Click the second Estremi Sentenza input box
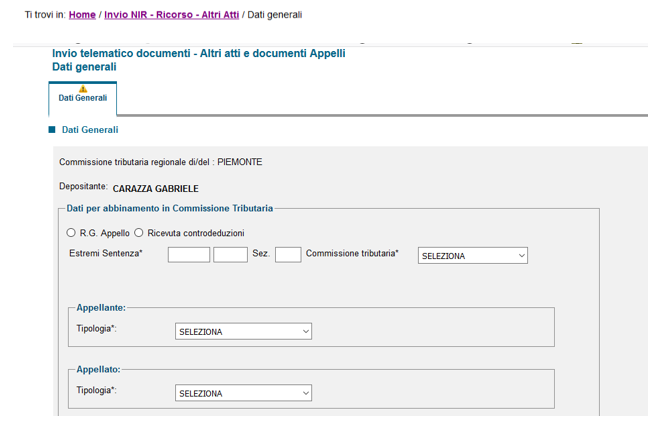659x430 pixels. 230,255
